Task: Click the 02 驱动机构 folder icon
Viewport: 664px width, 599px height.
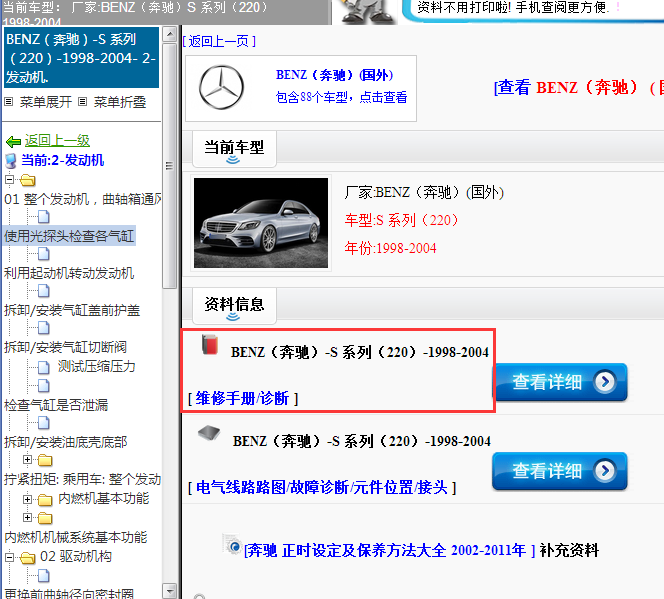Action: coord(28,558)
